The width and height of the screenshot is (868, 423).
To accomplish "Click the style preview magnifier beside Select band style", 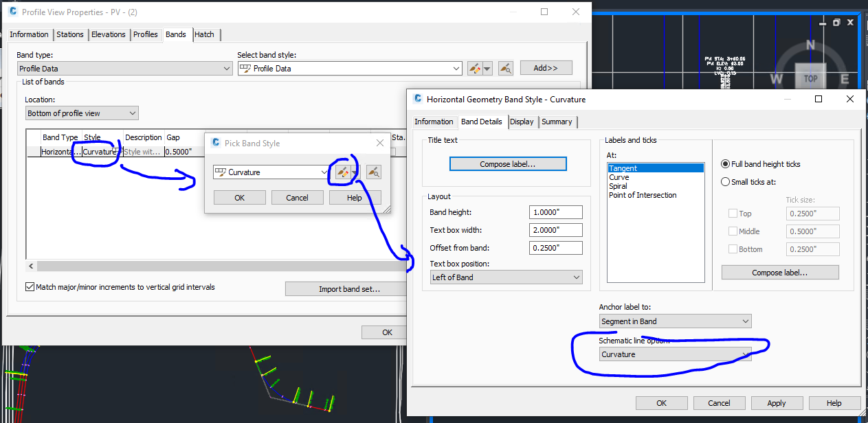I will (504, 68).
